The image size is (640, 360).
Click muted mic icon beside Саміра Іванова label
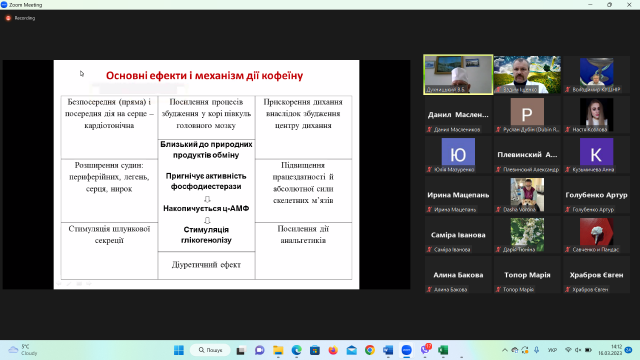point(429,249)
